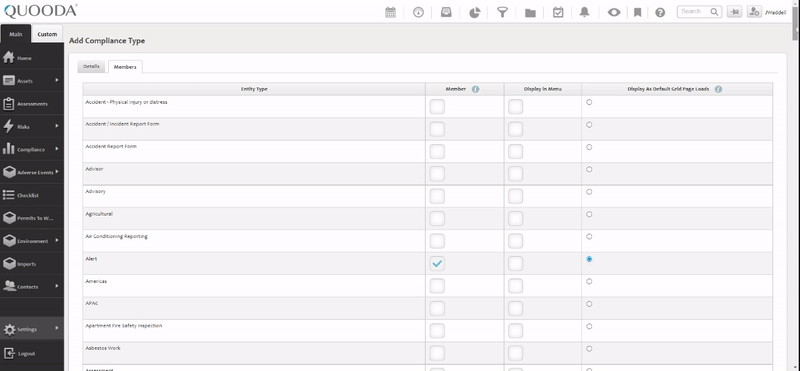
Task: Open Checklist in sidebar
Action: [x=32, y=195]
